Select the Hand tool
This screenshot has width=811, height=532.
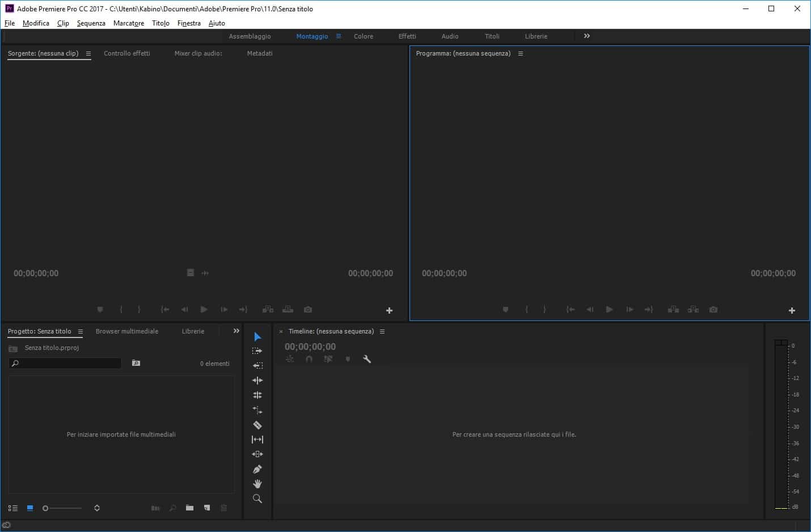(257, 484)
